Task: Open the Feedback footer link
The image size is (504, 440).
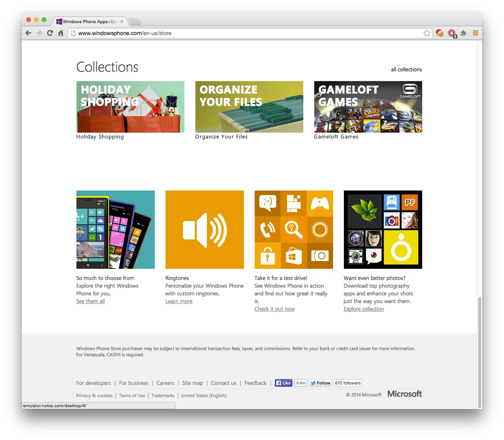Action: [255, 383]
